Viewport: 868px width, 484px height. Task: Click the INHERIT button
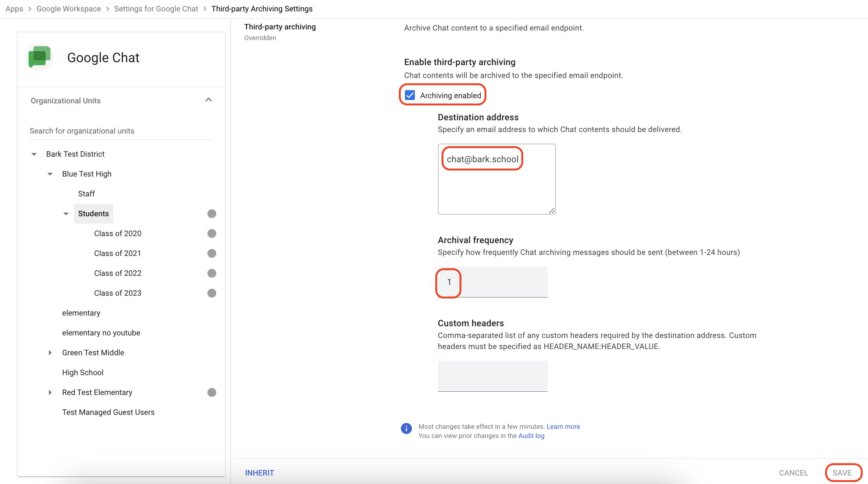pos(260,473)
